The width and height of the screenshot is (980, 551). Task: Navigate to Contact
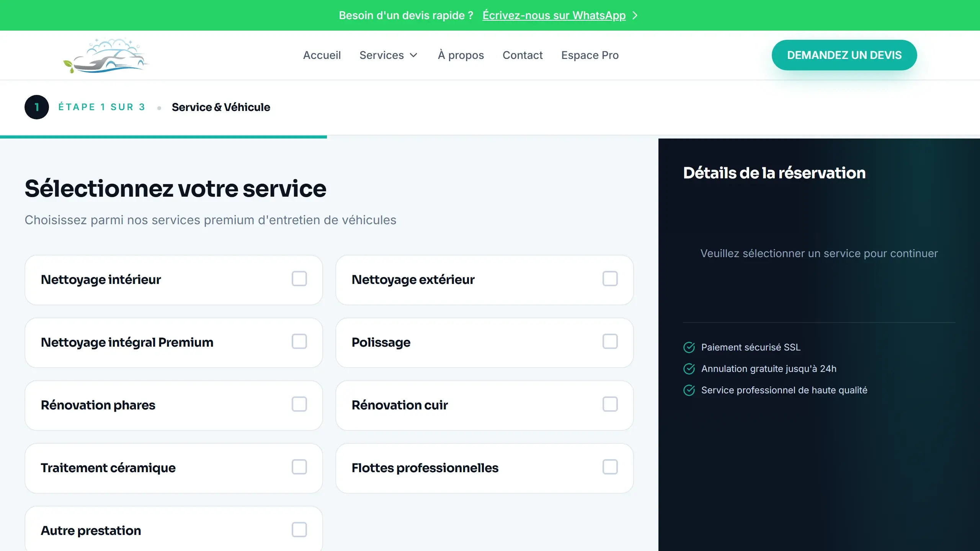(x=523, y=55)
